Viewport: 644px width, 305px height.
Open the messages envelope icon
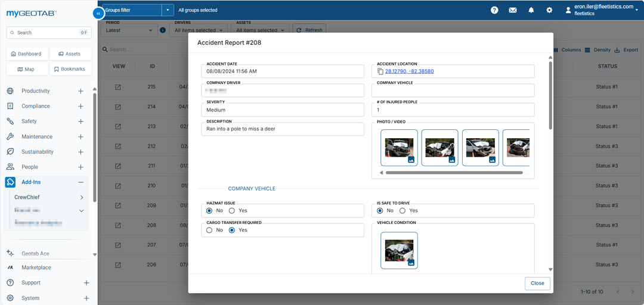point(512,10)
